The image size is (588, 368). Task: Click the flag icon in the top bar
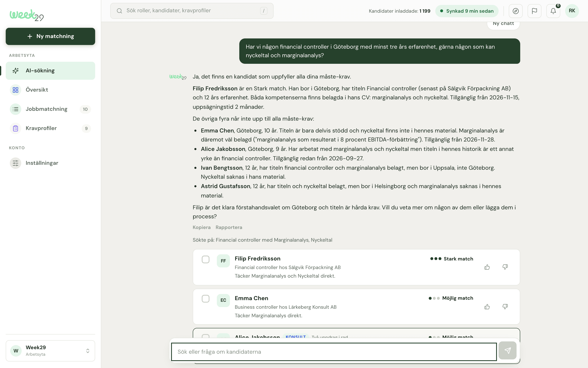pyautogui.click(x=534, y=11)
